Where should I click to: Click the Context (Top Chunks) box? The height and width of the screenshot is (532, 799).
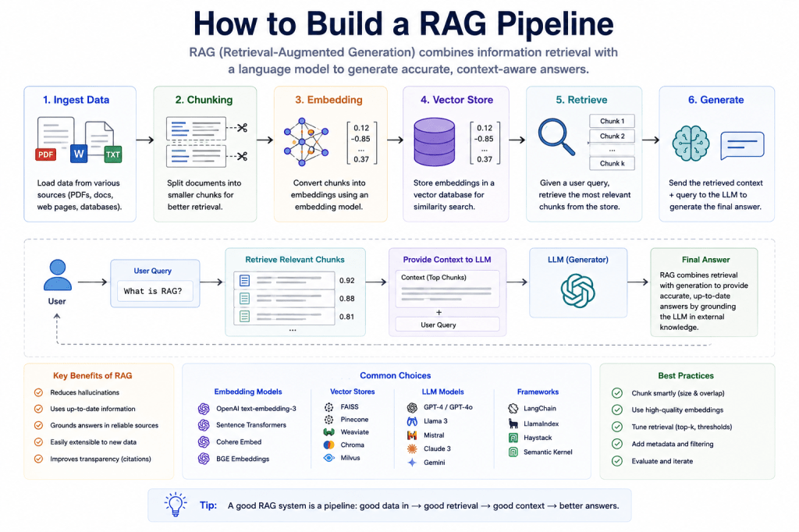(447, 289)
